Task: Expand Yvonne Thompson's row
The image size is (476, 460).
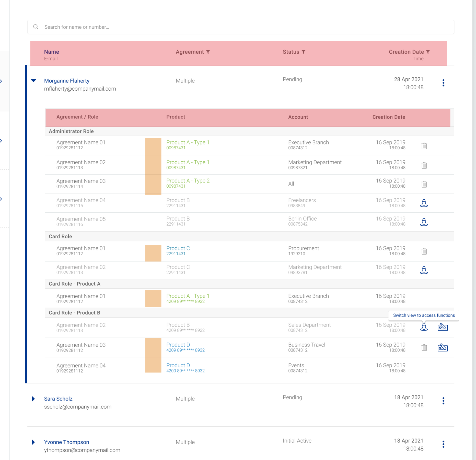Action: [x=33, y=442]
